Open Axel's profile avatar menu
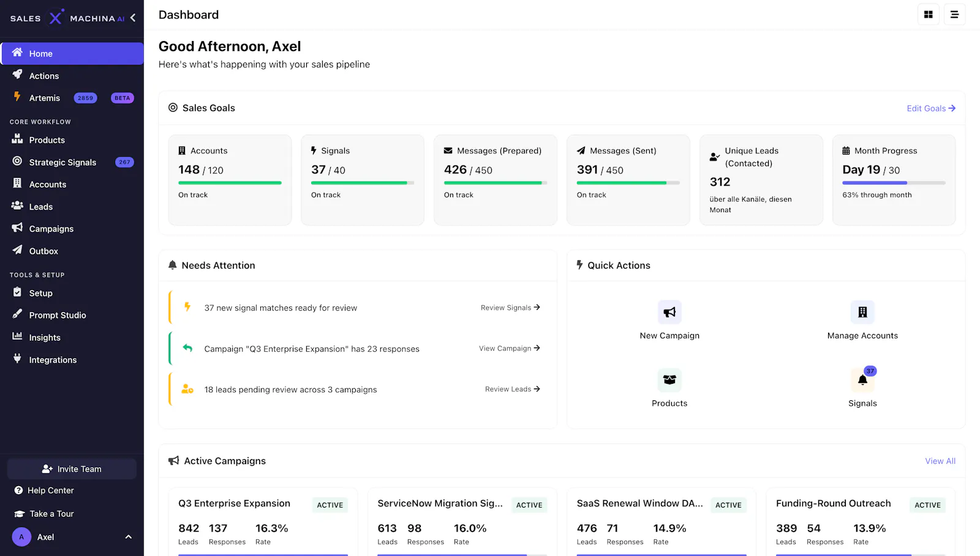Viewport: 980px width, 556px height. coord(21,537)
